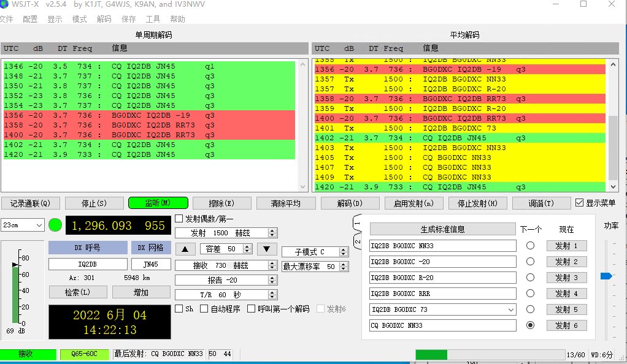Viewport: 627px width, 364px height.
Task: Select the 下一个 radio for IQ2DB BG0DXC -20
Action: pyautogui.click(x=530, y=261)
